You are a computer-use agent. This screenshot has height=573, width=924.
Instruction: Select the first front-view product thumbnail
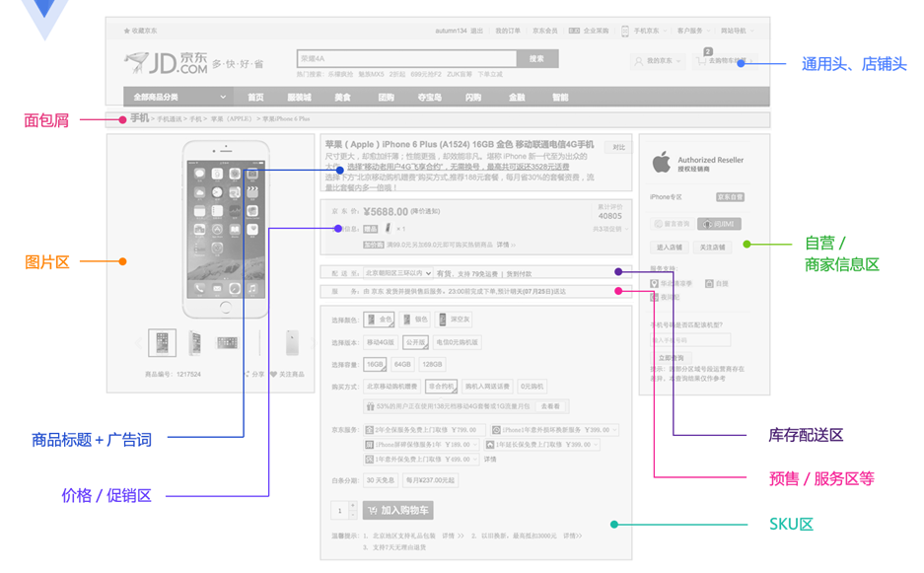tap(162, 343)
